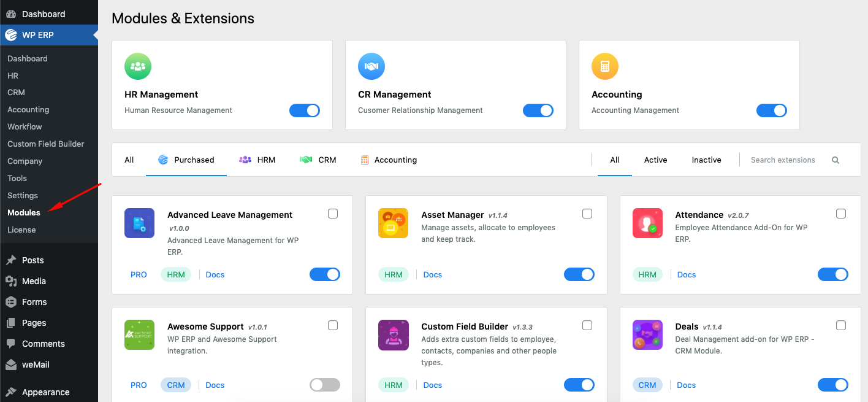Image resolution: width=868 pixels, height=402 pixels.
Task: Click the Advanced Leave Management extension icon
Action: 140,223
